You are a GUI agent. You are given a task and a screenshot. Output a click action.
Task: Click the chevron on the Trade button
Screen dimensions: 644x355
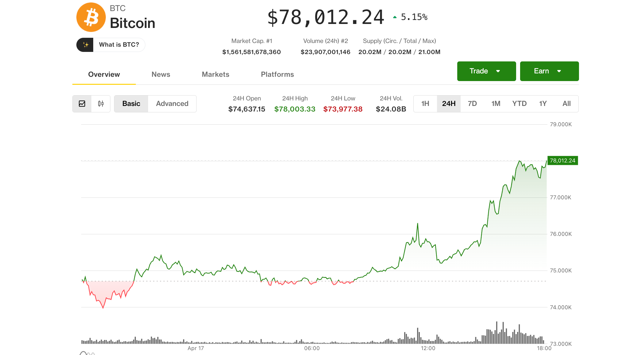click(x=498, y=71)
